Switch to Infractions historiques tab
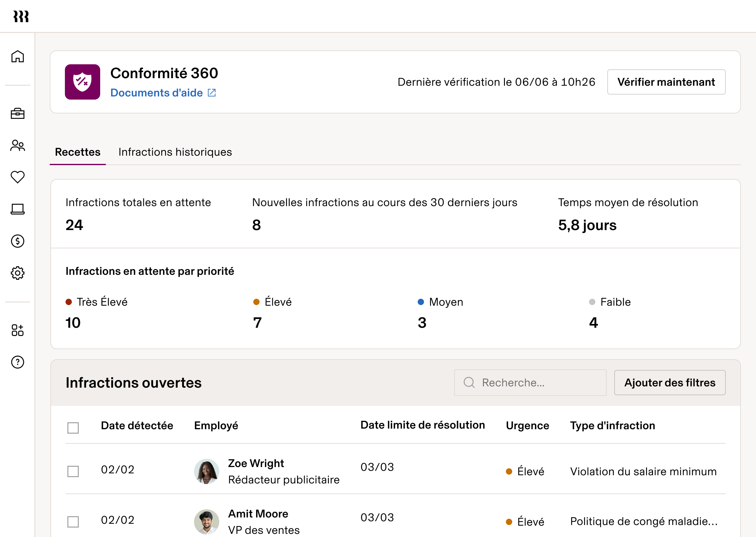This screenshot has height=537, width=756. tap(175, 152)
